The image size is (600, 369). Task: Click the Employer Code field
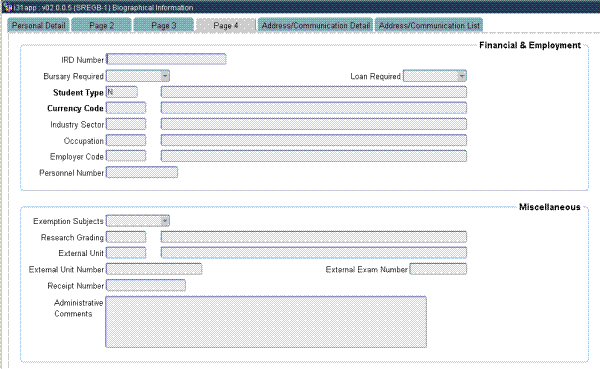tap(126, 156)
